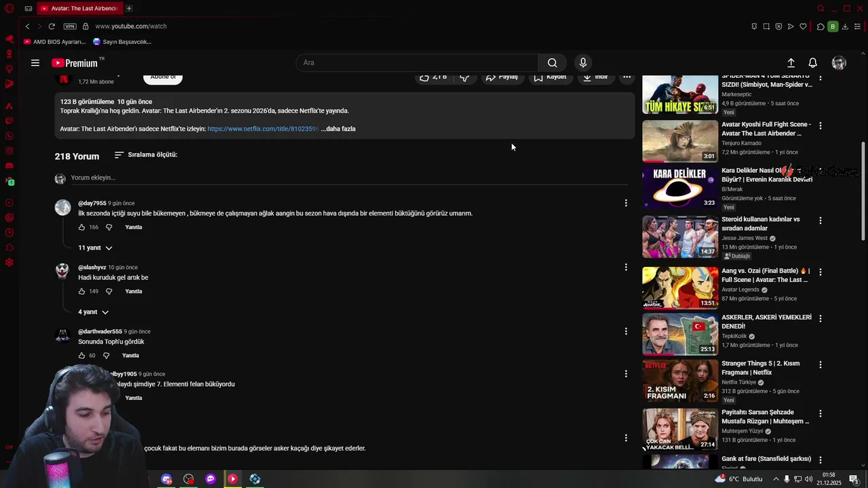Open Aang vs. Ozai Final Battle thumbnail
Image resolution: width=868 pixels, height=488 pixels.
click(x=679, y=287)
